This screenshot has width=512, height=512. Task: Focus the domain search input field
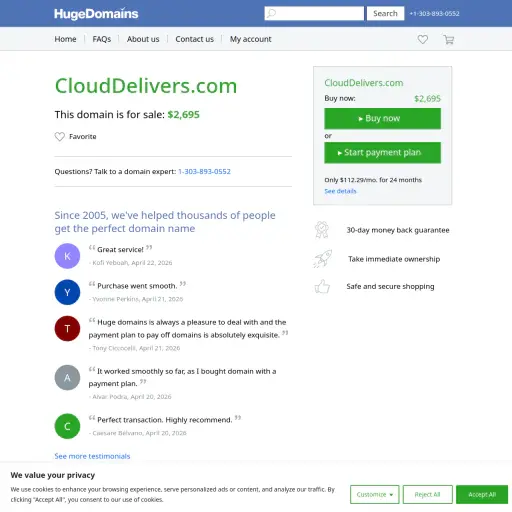tap(314, 13)
